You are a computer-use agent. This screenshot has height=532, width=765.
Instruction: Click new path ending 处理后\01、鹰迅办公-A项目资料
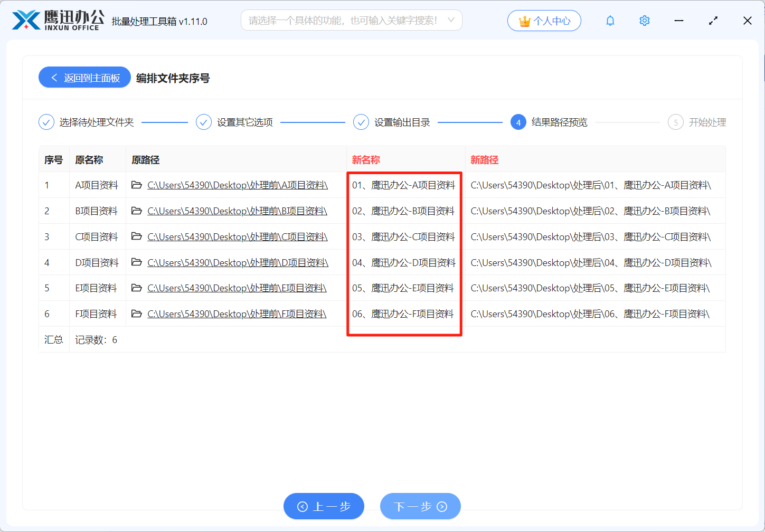(591, 185)
